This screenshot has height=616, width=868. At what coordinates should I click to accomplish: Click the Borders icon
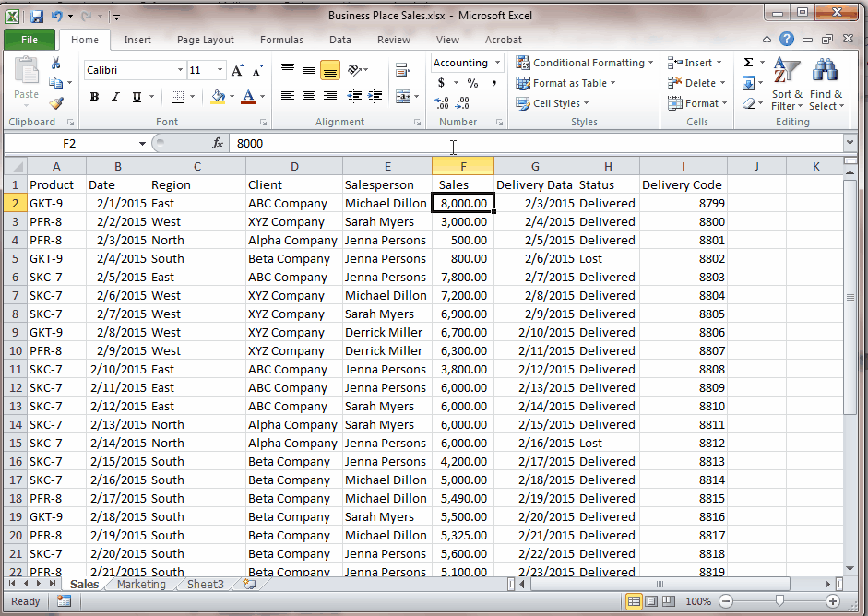click(x=177, y=97)
